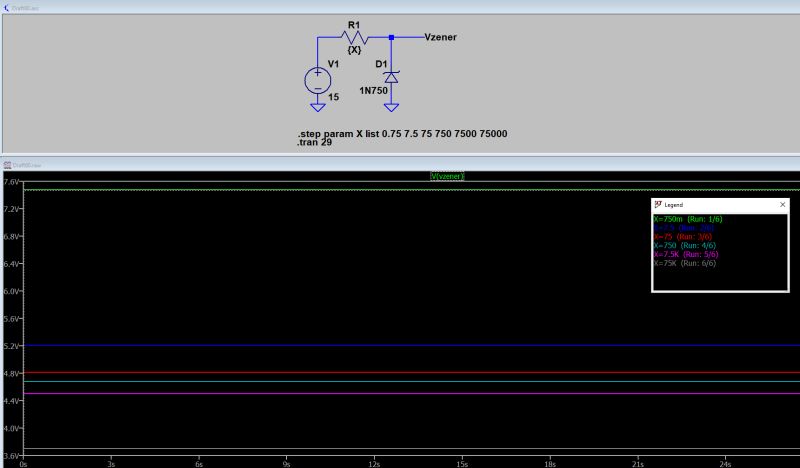
Task: Select legend entry X=7.5K Run 5/6
Action: tap(686, 254)
